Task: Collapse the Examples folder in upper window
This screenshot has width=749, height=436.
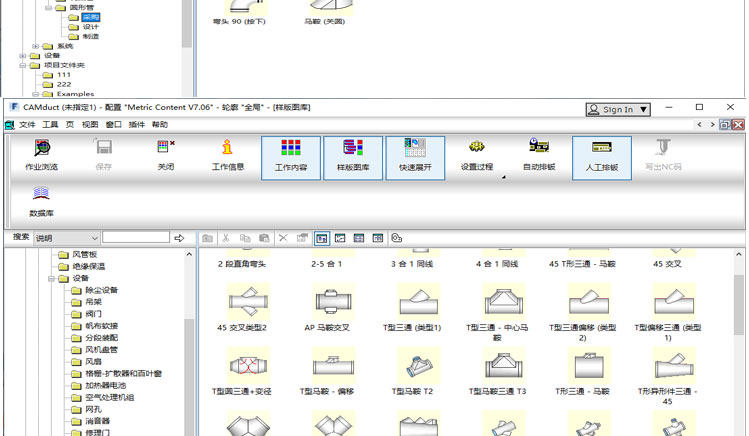Action: (x=35, y=94)
